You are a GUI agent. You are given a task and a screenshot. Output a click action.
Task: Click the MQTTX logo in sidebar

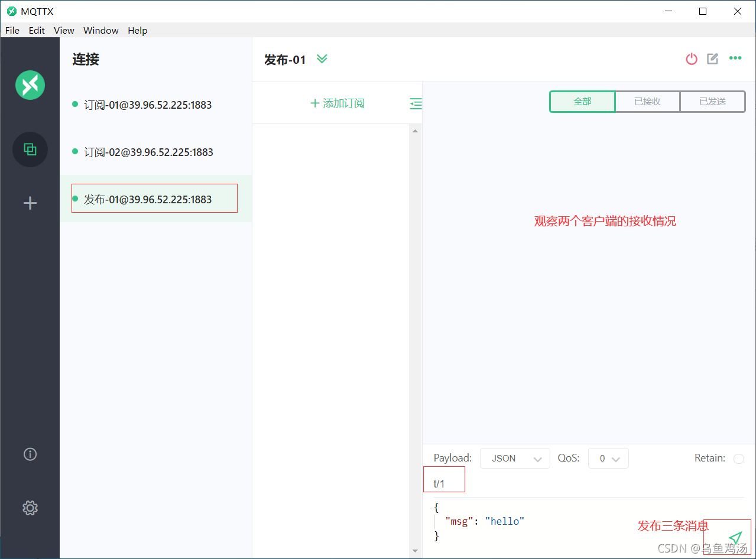click(30, 84)
